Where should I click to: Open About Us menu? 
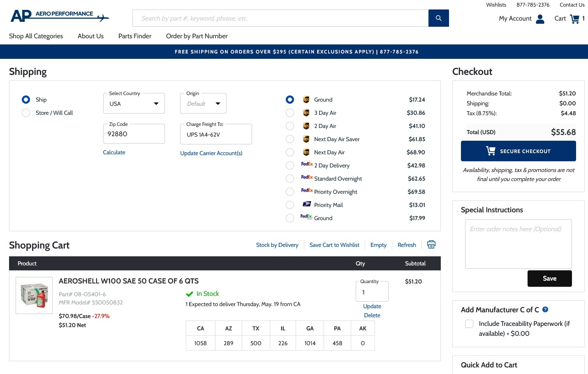click(x=91, y=36)
